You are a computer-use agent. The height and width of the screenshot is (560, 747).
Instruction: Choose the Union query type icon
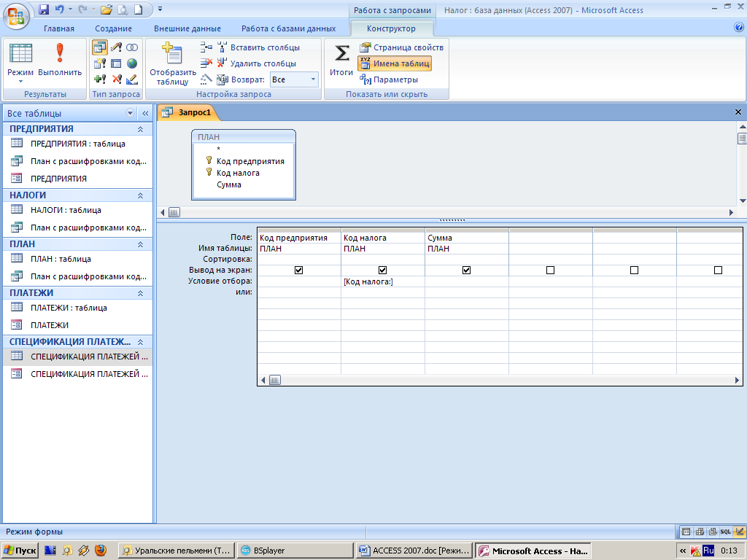pos(132,47)
